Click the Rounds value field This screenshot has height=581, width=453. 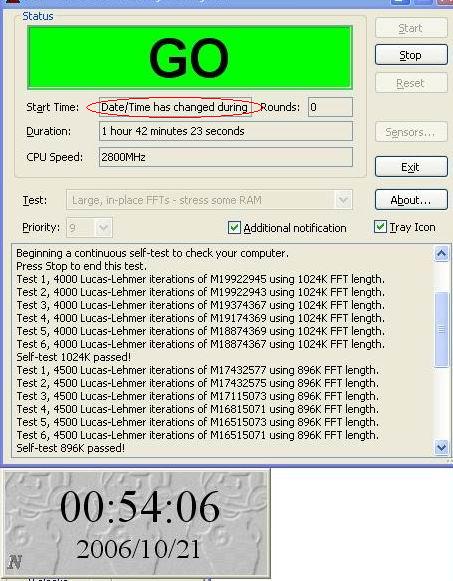pos(330,107)
